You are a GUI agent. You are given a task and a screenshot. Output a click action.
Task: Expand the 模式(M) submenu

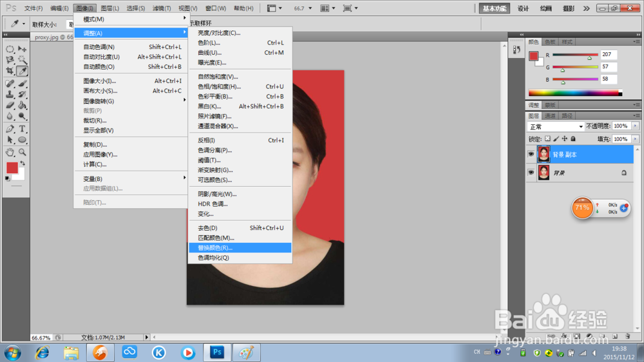pos(131,19)
